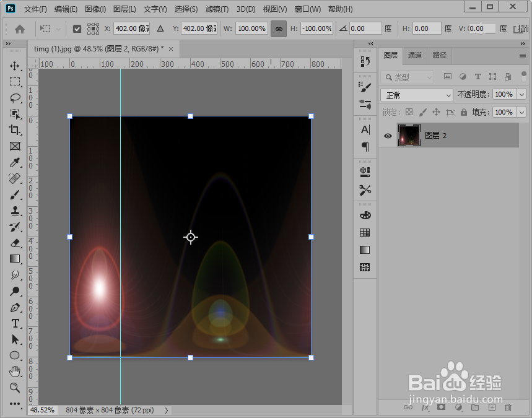This screenshot has height=418, width=532.
Task: Select the Hand tool
Action: pos(15,372)
